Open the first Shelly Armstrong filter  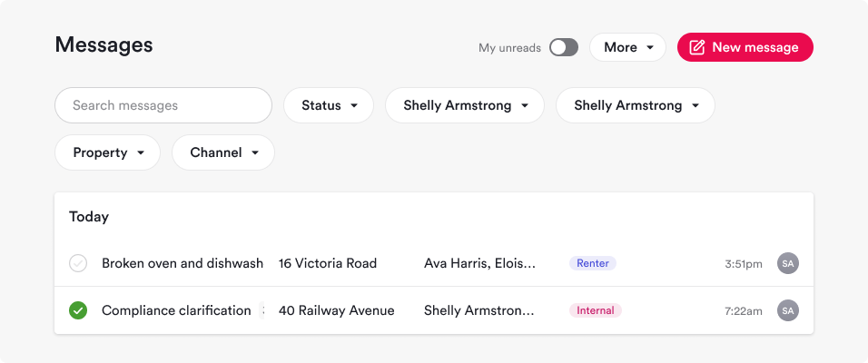[465, 105]
